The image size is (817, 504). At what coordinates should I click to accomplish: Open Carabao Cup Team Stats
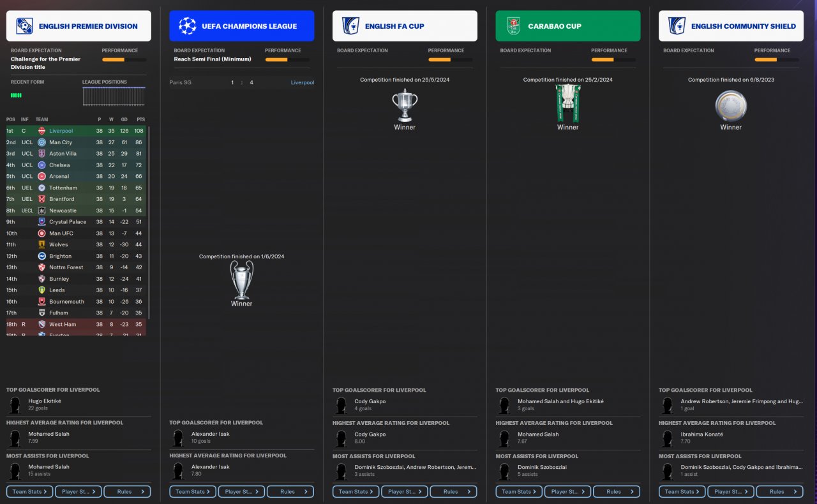(519, 491)
